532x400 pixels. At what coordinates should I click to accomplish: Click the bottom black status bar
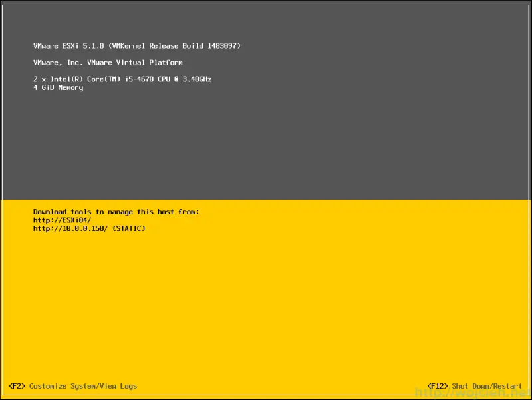(x=266, y=386)
